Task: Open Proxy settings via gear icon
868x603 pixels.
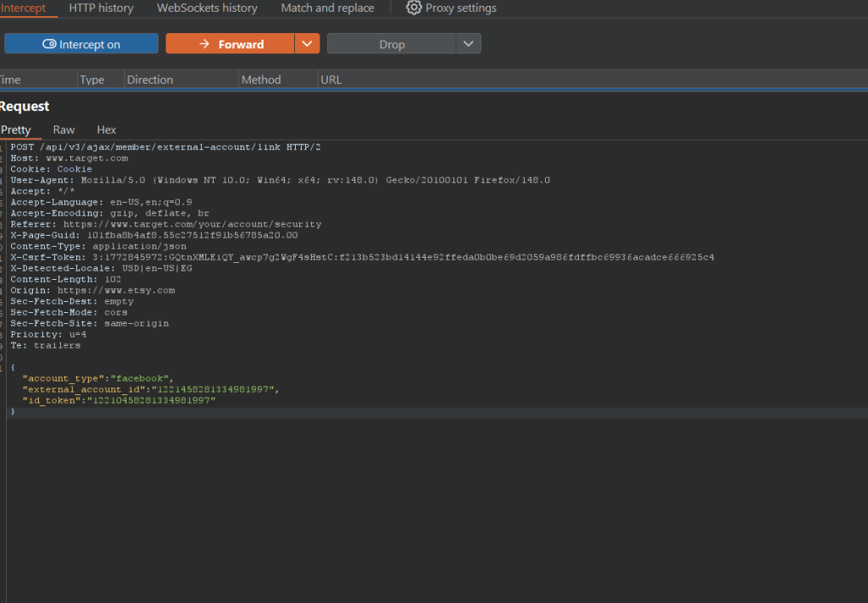Action: click(x=414, y=8)
